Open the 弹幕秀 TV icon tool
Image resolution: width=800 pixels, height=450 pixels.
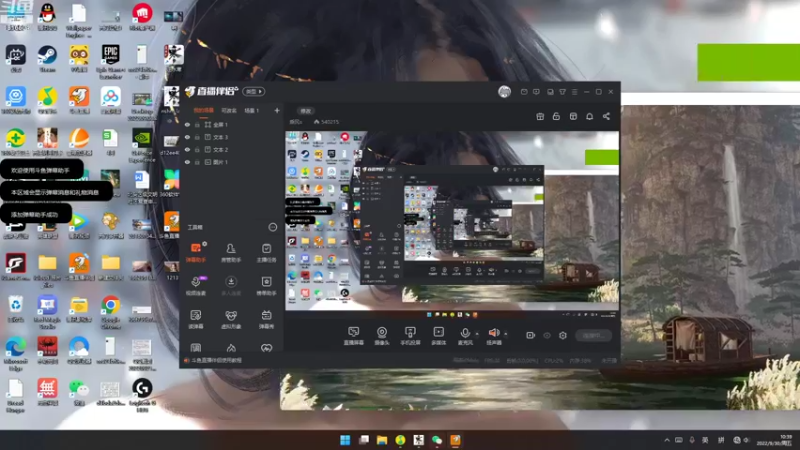pyautogui.click(x=266, y=319)
